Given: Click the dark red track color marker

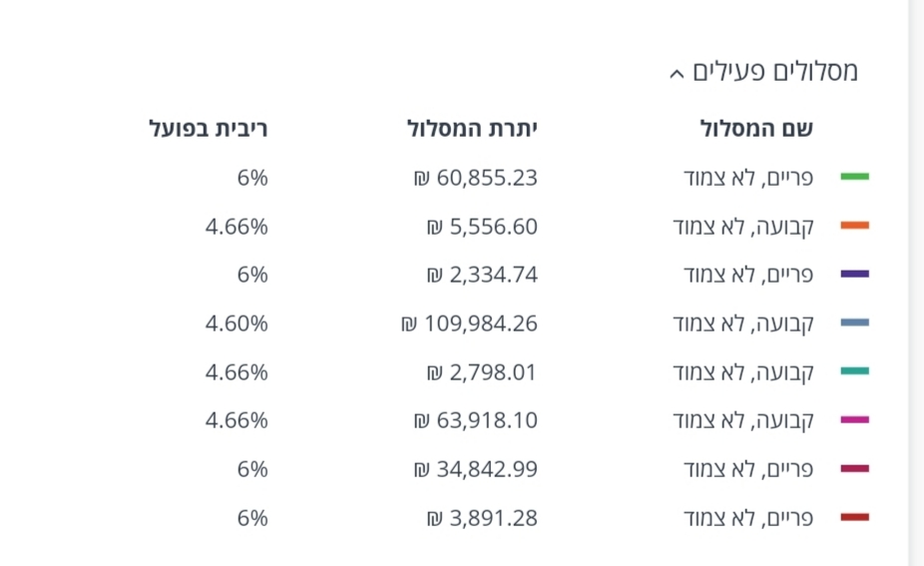Looking at the screenshot, I should (x=854, y=517).
